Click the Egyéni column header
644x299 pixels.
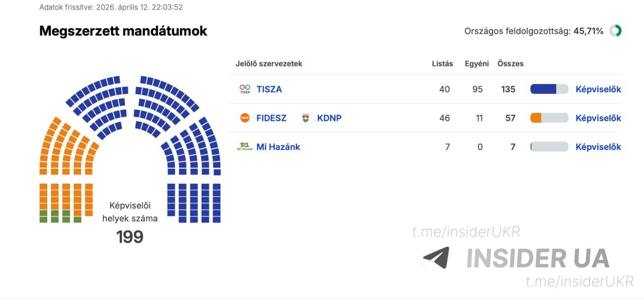click(x=476, y=64)
